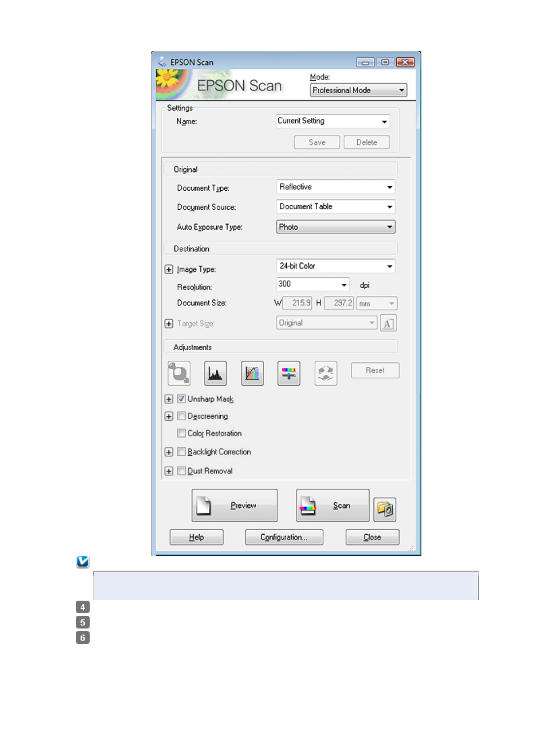
Task: Open the Mode dropdown showing Professional Mode
Action: point(358,90)
